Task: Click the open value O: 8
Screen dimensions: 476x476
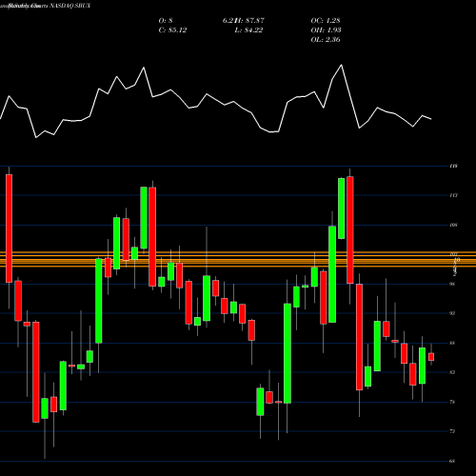Action: pos(166,21)
